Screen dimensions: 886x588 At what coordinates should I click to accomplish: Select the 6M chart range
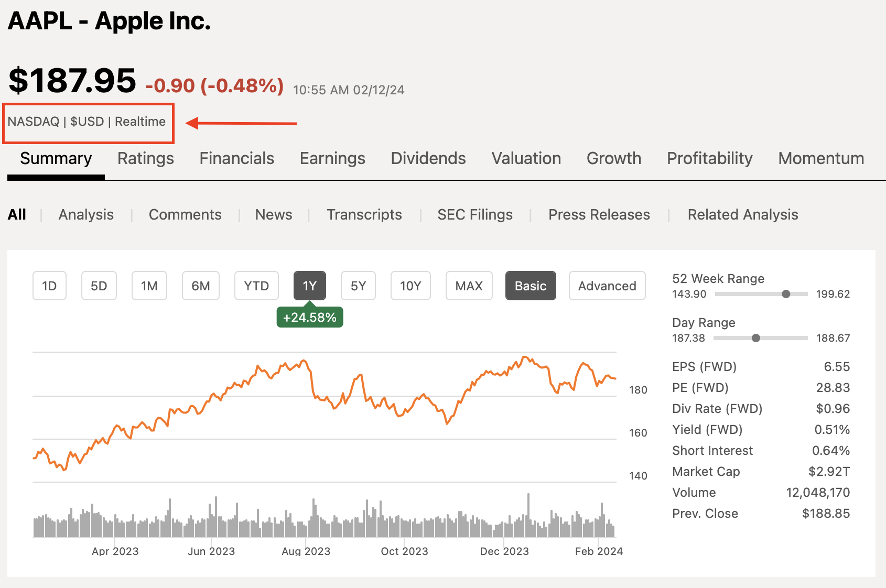coord(201,286)
